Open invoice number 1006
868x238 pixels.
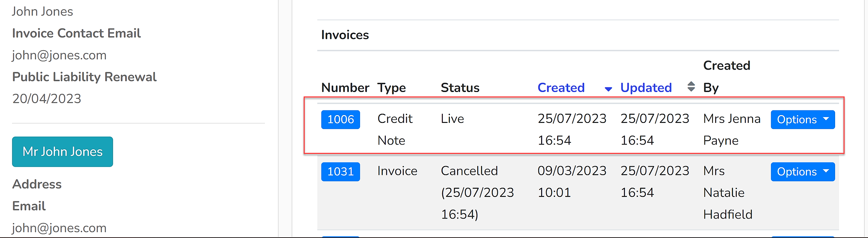point(340,120)
